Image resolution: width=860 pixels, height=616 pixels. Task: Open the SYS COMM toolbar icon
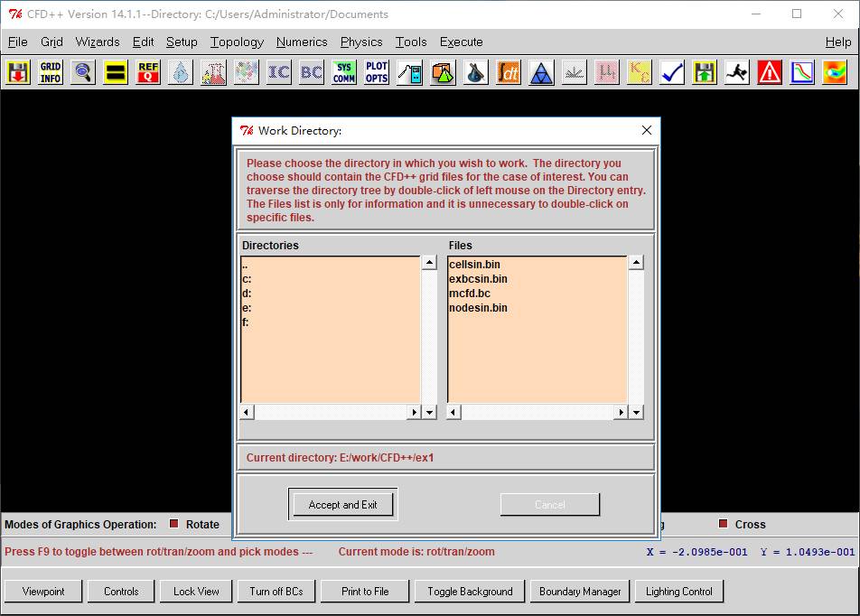(344, 72)
